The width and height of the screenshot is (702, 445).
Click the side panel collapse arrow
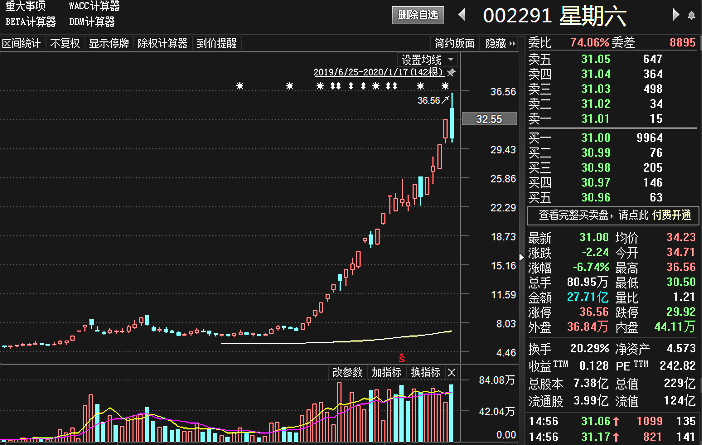click(x=522, y=257)
